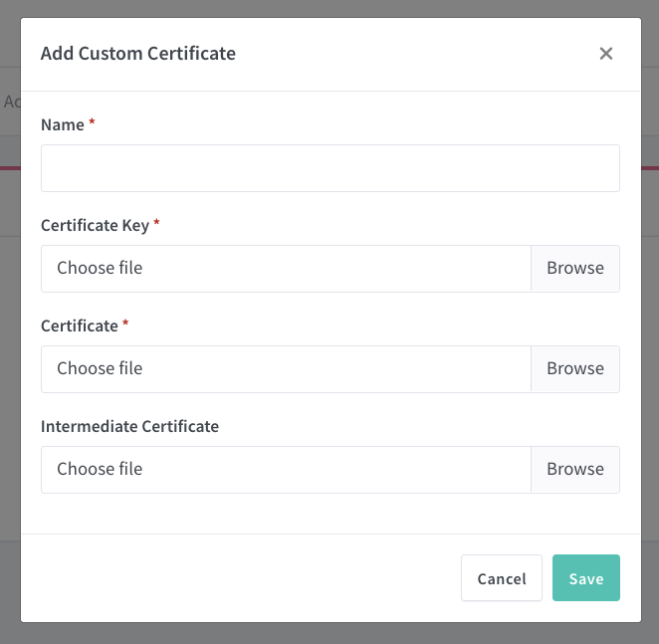659x644 pixels.
Task: Browse for a Certificate Key file
Action: tap(574, 269)
